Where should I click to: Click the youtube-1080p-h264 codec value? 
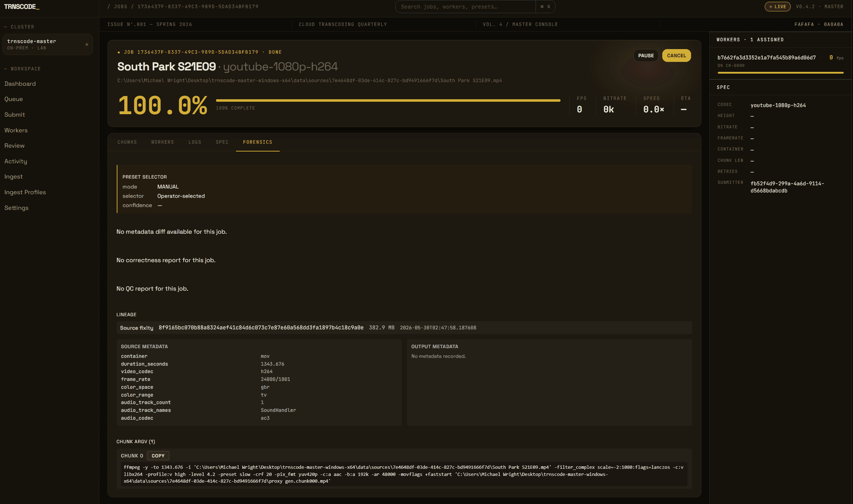(778, 105)
